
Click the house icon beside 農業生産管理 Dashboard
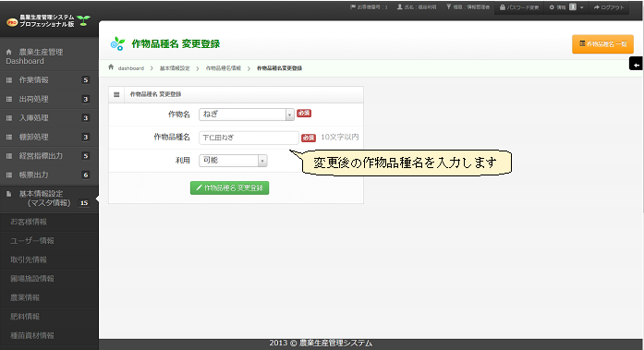[8, 52]
